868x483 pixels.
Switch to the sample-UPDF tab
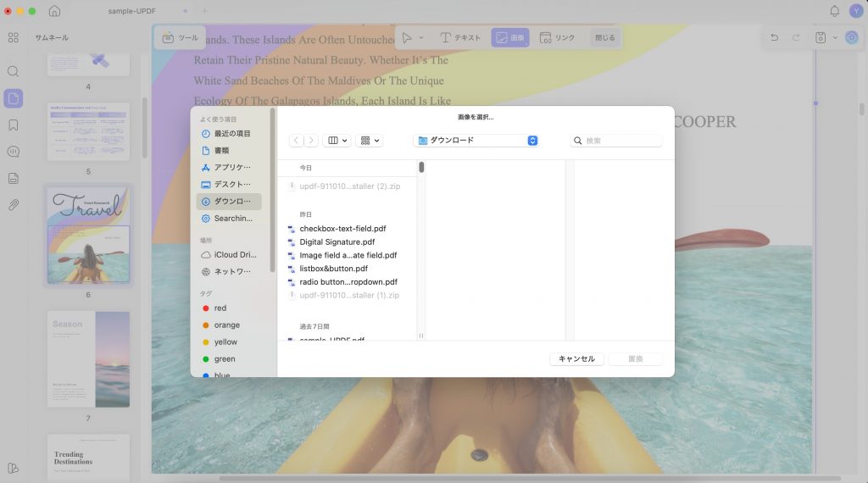click(x=131, y=11)
